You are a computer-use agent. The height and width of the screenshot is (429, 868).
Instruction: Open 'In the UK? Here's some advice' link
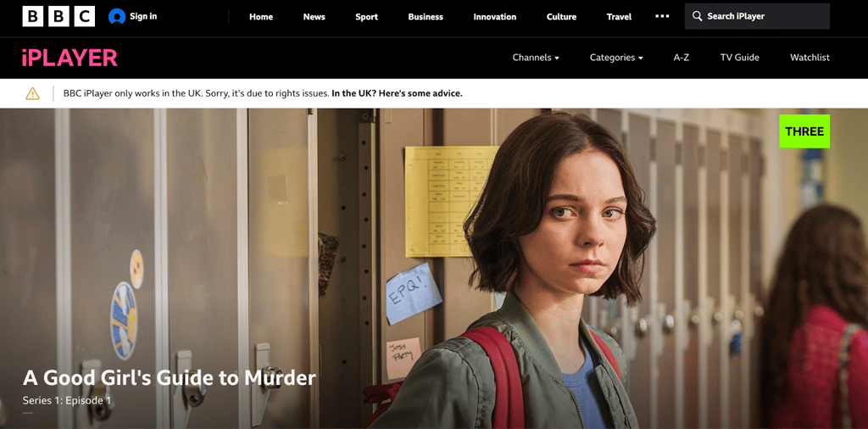pos(397,93)
